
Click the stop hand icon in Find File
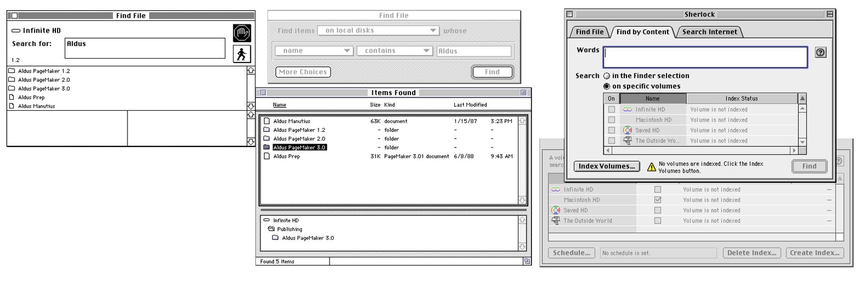[242, 33]
